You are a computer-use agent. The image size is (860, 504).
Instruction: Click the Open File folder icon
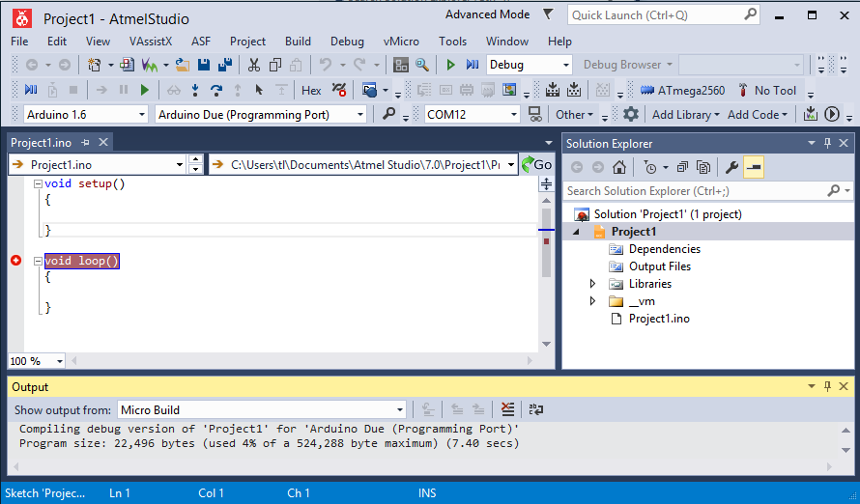point(182,66)
